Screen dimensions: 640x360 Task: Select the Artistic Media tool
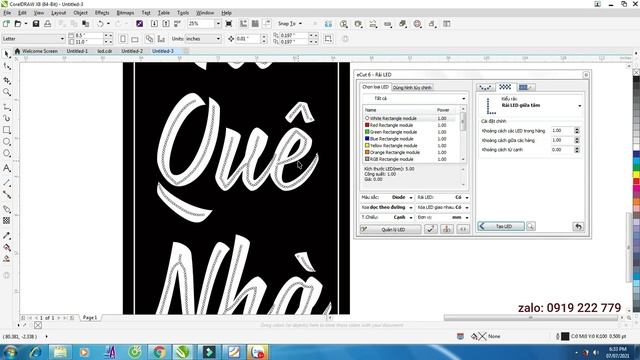[7, 118]
